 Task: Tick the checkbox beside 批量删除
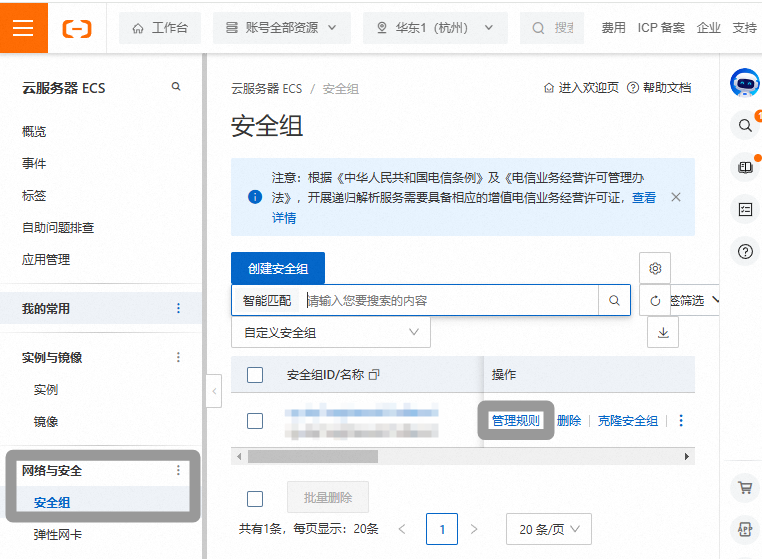[x=255, y=498]
